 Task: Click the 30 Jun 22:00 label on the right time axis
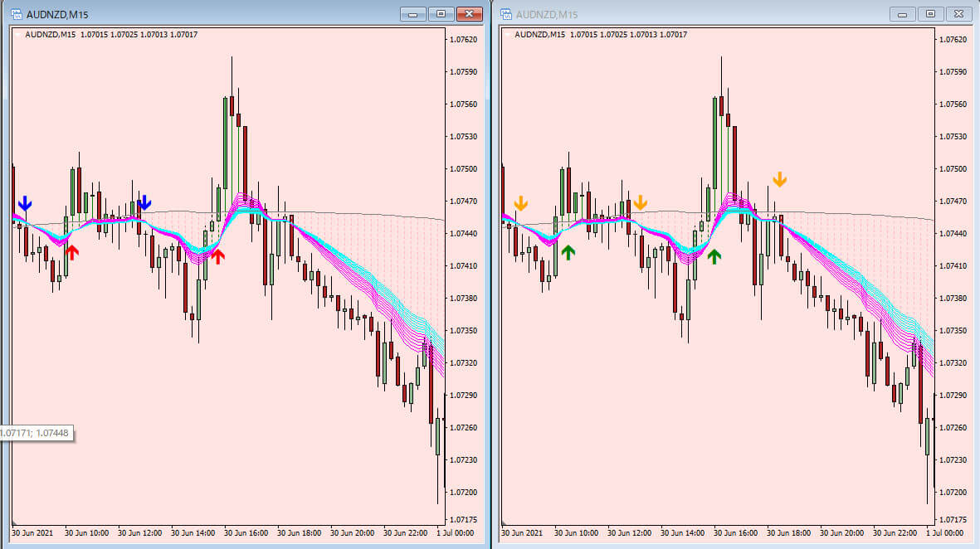[895, 532]
